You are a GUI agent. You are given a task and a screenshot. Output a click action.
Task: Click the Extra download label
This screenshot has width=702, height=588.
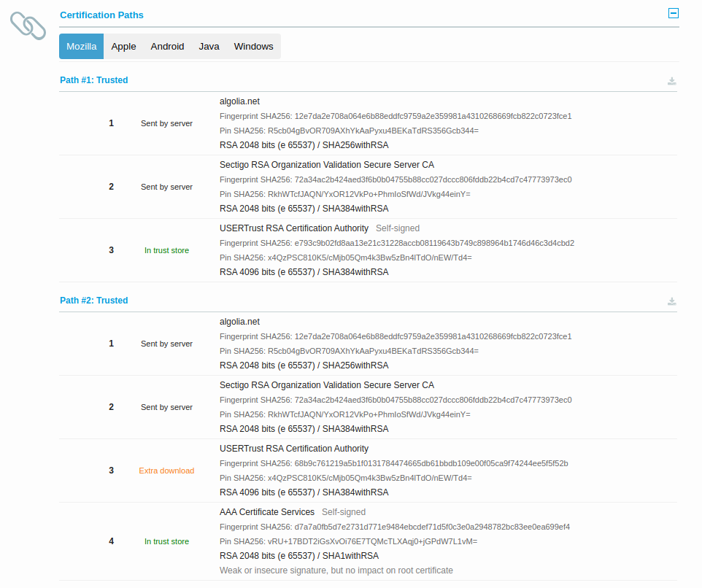click(x=166, y=471)
